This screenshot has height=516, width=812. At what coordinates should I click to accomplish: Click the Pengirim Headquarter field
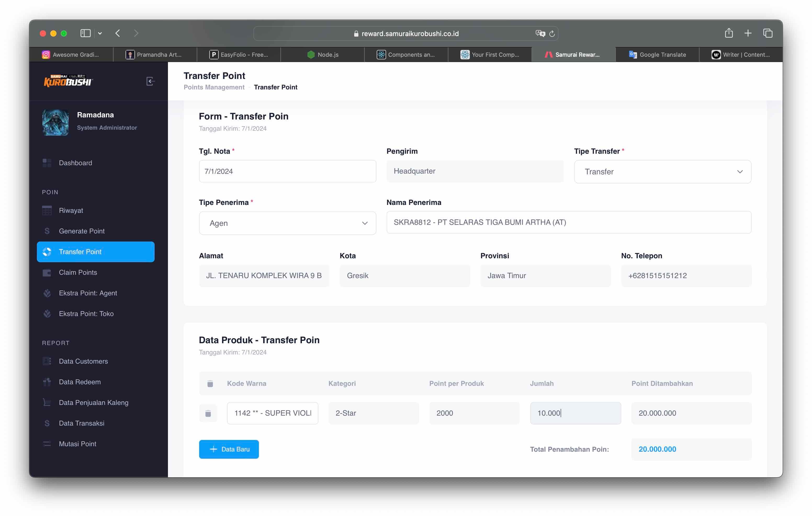(x=475, y=171)
